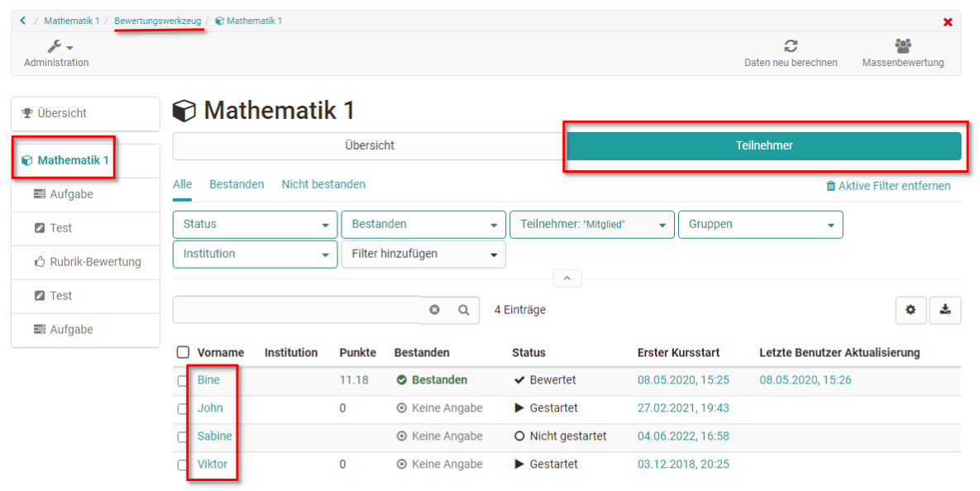
Task: Open participant Viktor's link
Action: [213, 464]
